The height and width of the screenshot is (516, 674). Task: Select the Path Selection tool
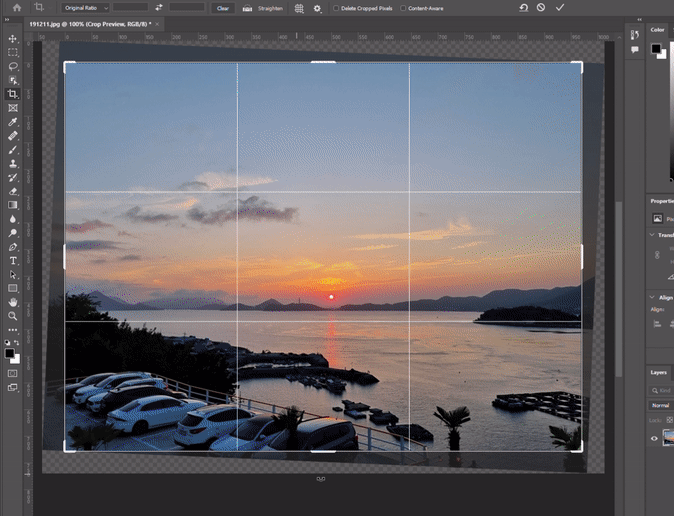pos(12,274)
